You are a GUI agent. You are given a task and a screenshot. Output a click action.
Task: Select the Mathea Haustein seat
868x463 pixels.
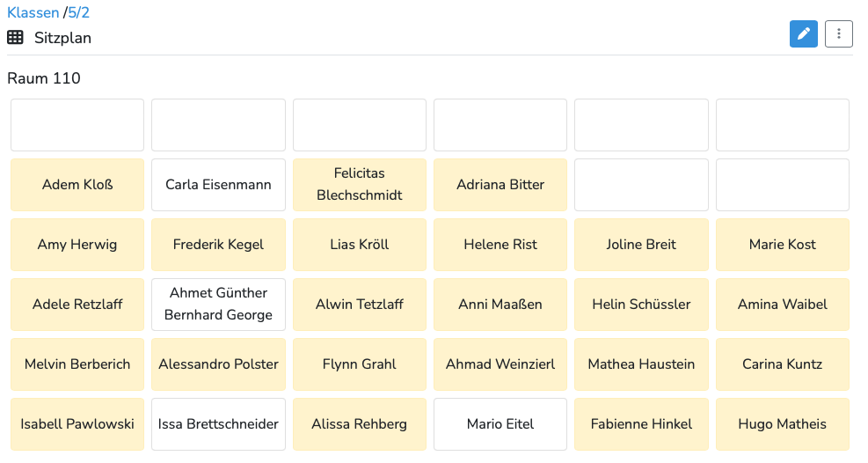coord(642,364)
